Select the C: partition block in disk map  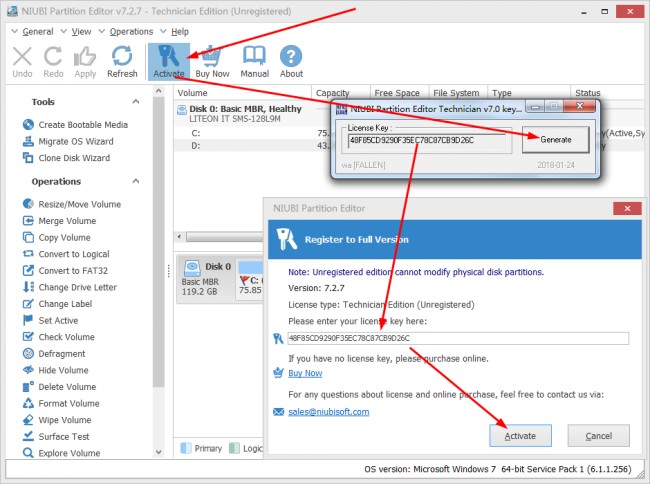click(x=250, y=279)
